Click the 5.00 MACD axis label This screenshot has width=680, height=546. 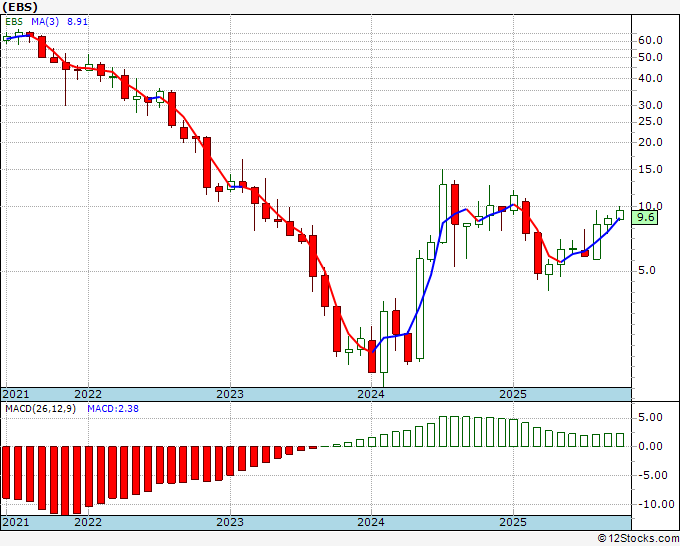(651, 418)
